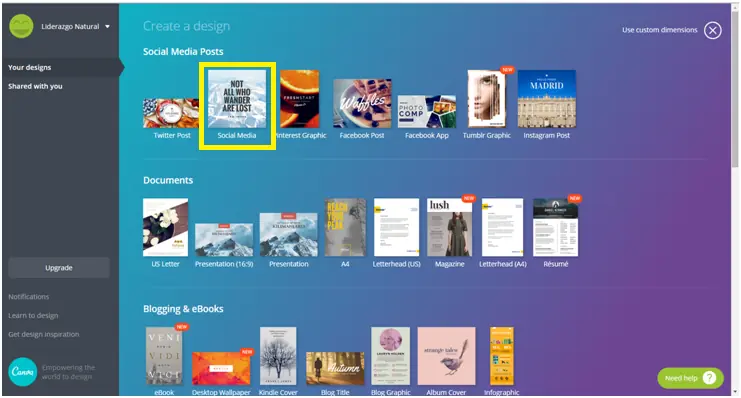
Task: Select the Facebook Post waffles thumbnail
Action: tap(362, 103)
